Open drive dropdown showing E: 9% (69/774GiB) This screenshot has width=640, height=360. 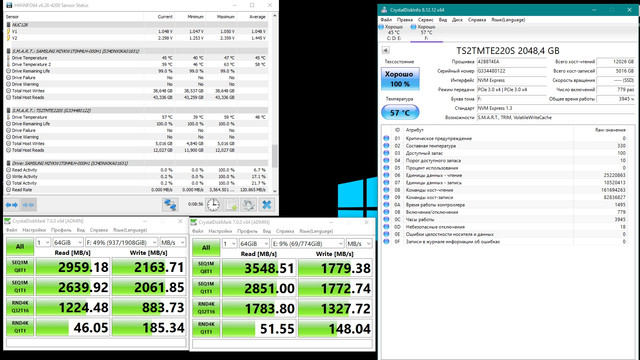pyautogui.click(x=307, y=244)
